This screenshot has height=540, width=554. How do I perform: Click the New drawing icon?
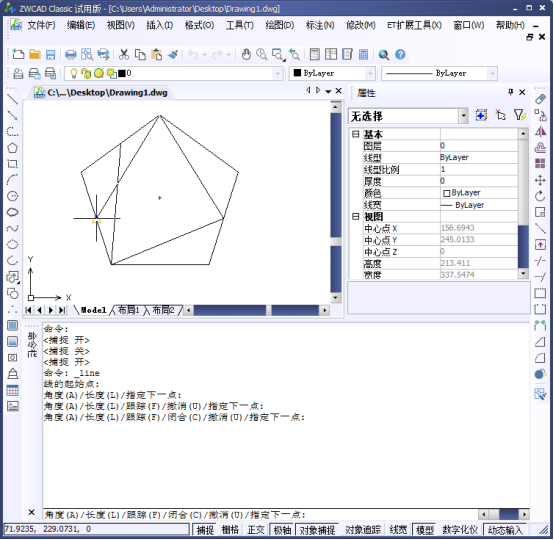tap(18, 54)
